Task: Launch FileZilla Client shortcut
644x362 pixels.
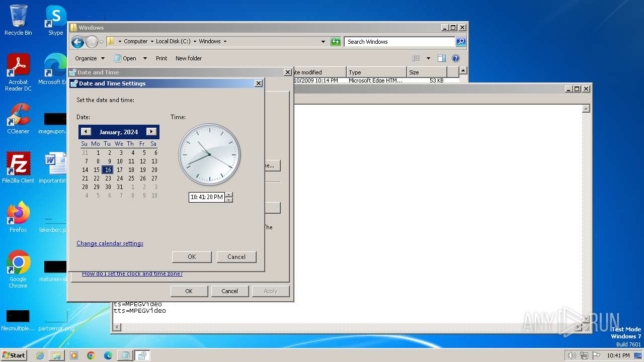Action: (18, 168)
